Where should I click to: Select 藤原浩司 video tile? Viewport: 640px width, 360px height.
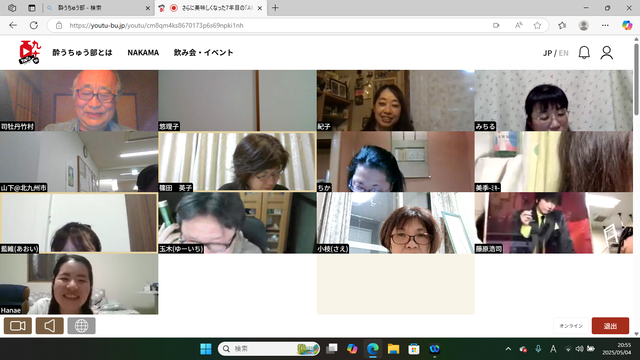coord(554,223)
